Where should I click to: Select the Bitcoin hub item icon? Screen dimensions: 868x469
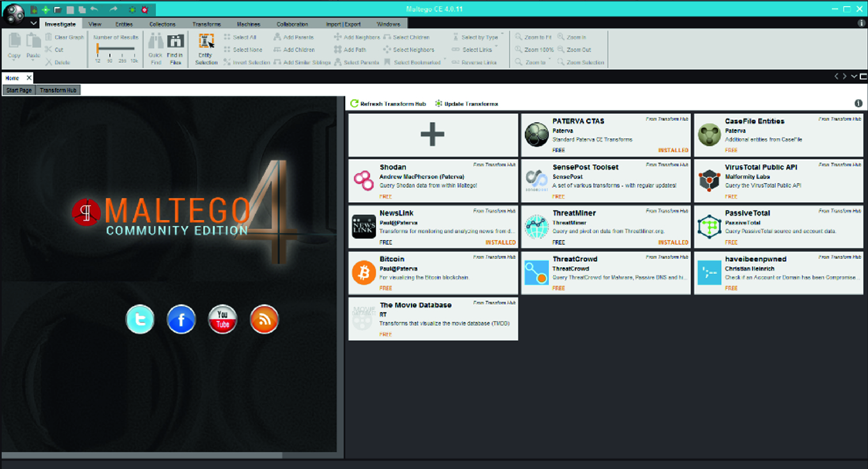pos(364,273)
